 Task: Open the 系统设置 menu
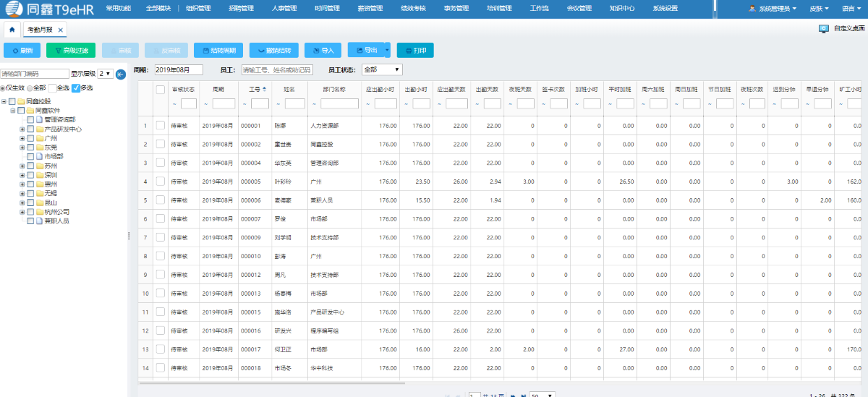tap(665, 9)
